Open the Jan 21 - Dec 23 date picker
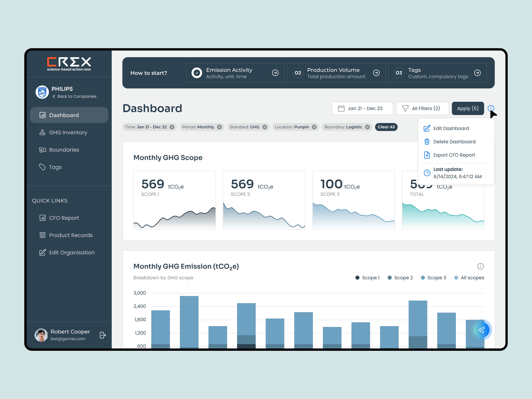This screenshot has width=532, height=399. (362, 108)
